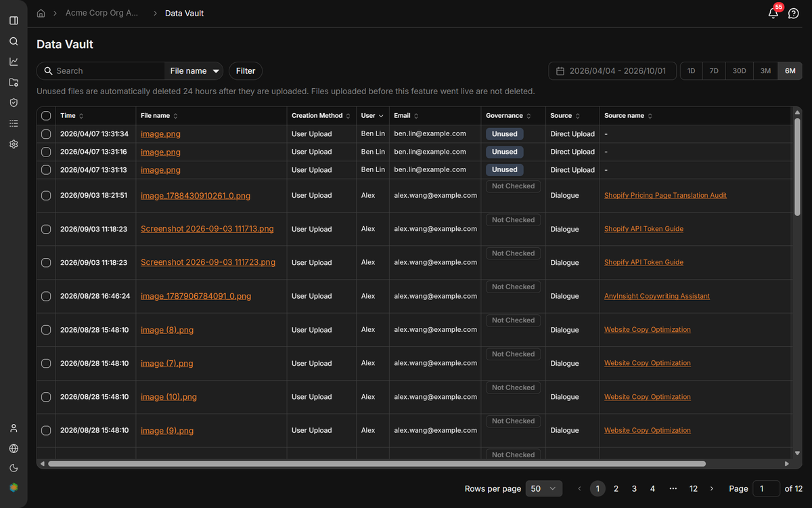Open the analytics chart icon in the sidebar
Screen dimensions: 812x508
point(14,62)
